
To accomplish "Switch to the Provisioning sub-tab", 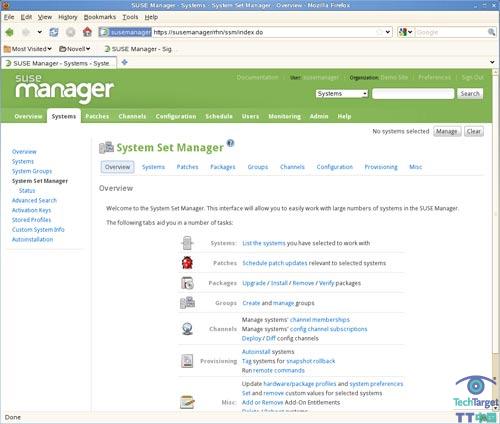I will [x=381, y=167].
